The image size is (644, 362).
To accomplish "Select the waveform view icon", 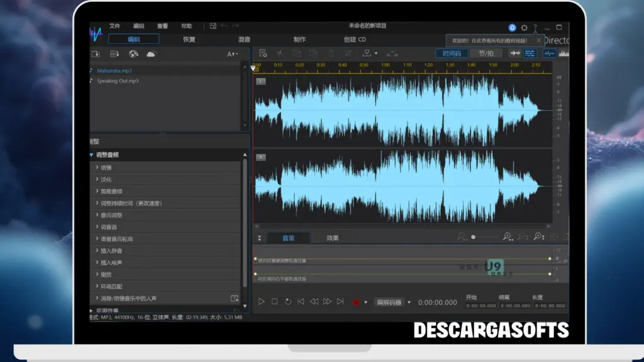I will point(550,53).
